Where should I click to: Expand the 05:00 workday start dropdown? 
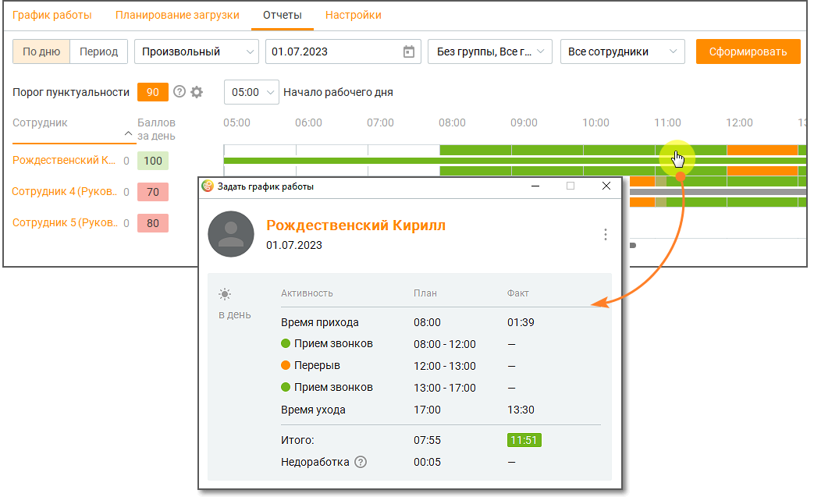point(252,92)
